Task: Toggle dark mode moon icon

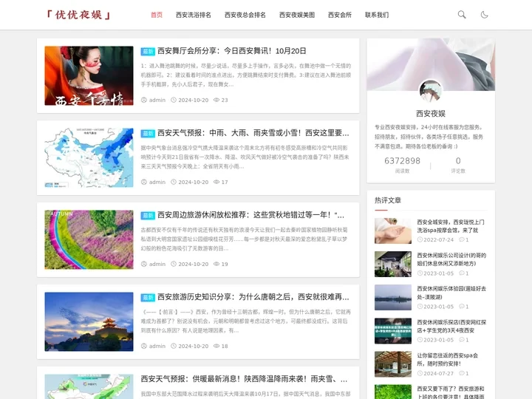Action: [484, 15]
